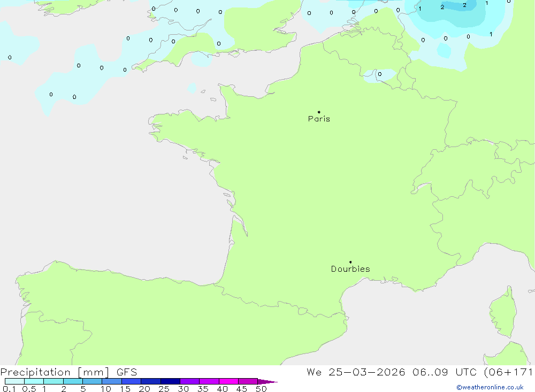The width and height of the screenshot is (535, 392).
Task: Click the Paris location dot marker
Action: [x=319, y=112]
